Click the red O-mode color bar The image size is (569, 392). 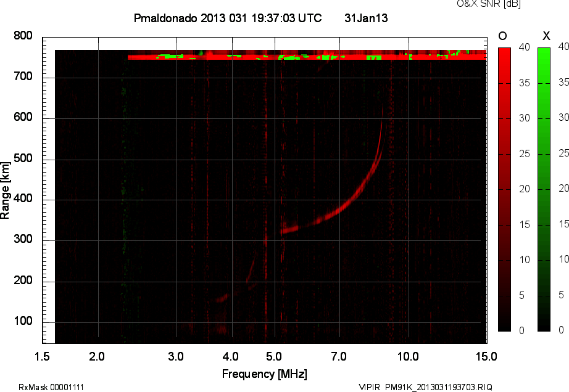pos(504,189)
